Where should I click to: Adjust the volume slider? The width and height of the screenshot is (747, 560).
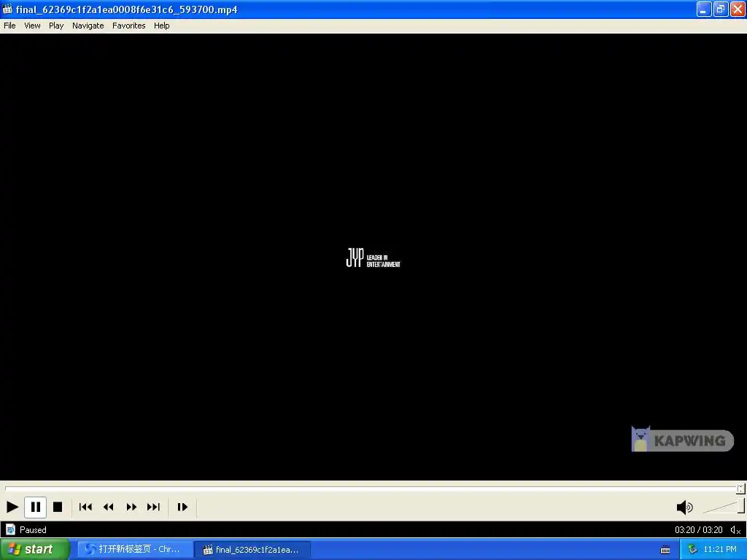[x=724, y=507]
